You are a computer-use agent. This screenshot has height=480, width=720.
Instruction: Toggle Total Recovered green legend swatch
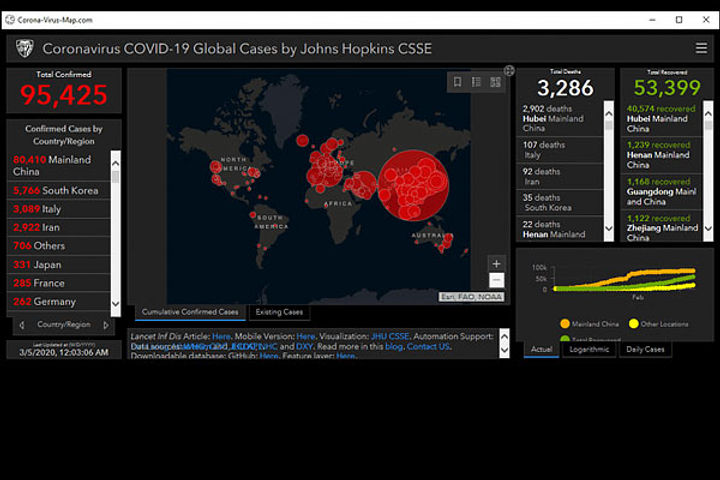(565, 339)
